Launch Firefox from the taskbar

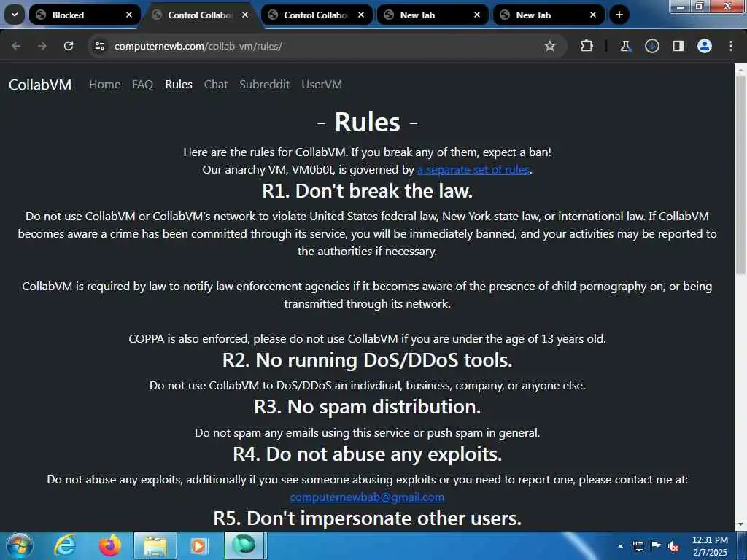coord(110,545)
